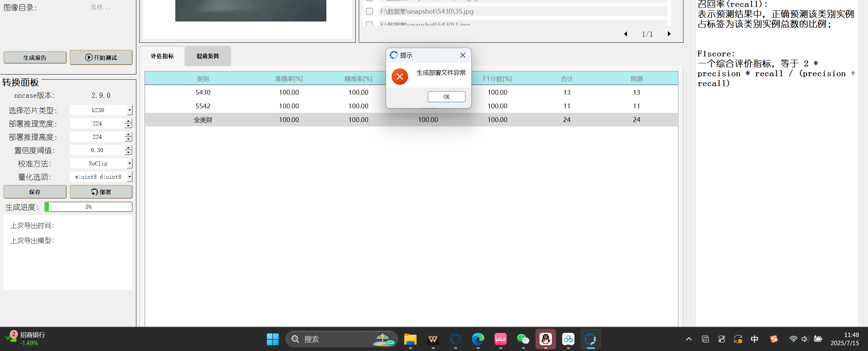Select the 5430 category row cell
Screen dimensions: 868x351
point(203,92)
